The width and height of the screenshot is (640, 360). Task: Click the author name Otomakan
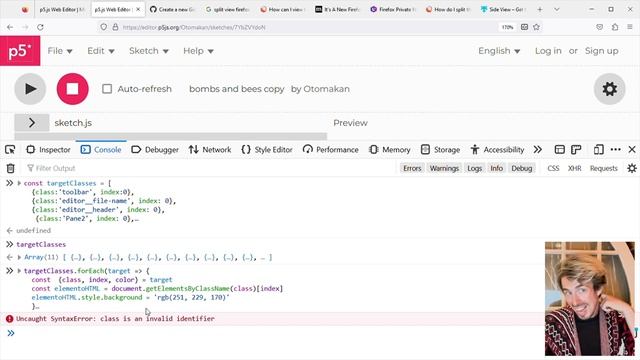326,89
